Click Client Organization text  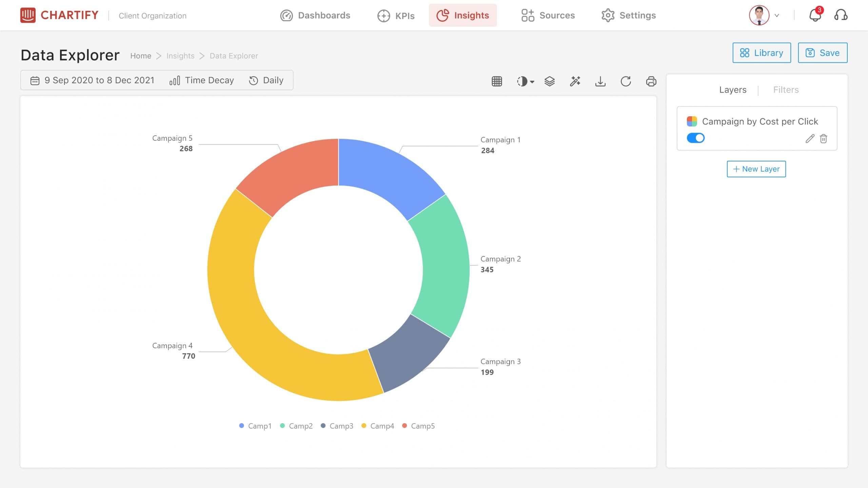pyautogui.click(x=153, y=16)
